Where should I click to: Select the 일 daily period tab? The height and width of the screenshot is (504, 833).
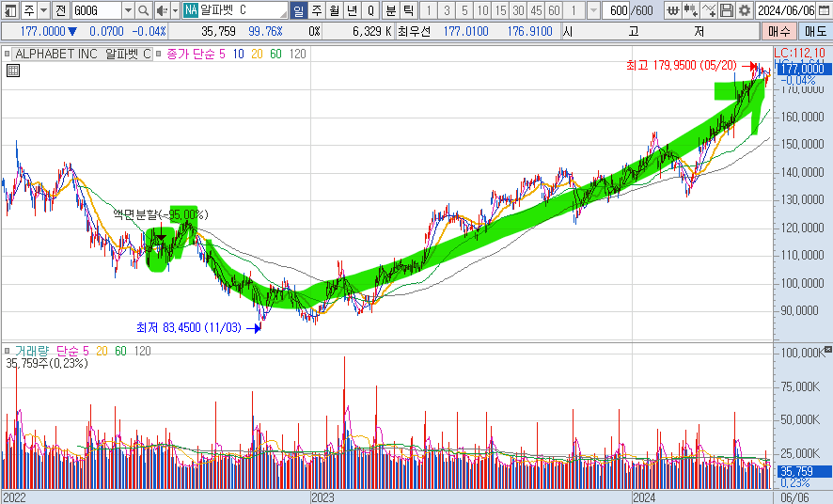(299, 10)
